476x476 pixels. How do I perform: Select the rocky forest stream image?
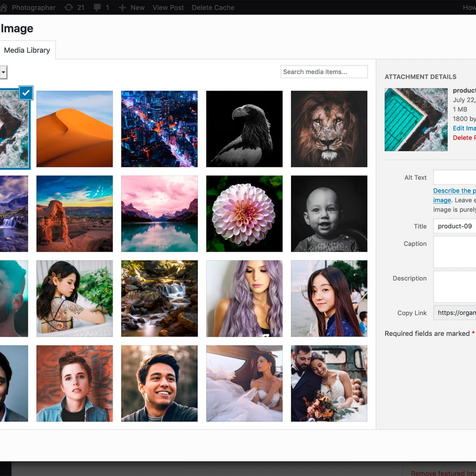159,299
